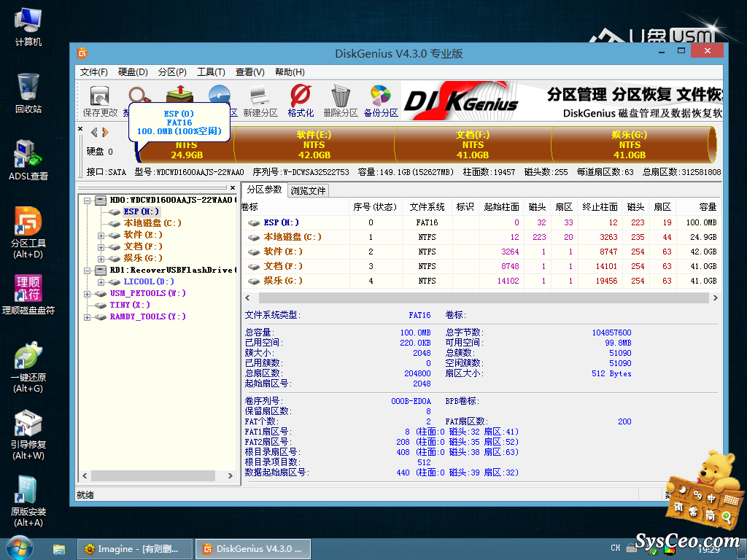Select the ADSL查看 desktop icon
This screenshot has height=560, width=747.
pos(28,160)
